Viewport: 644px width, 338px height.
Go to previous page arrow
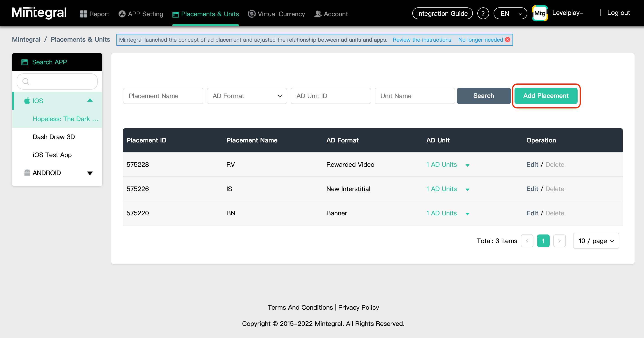click(527, 241)
